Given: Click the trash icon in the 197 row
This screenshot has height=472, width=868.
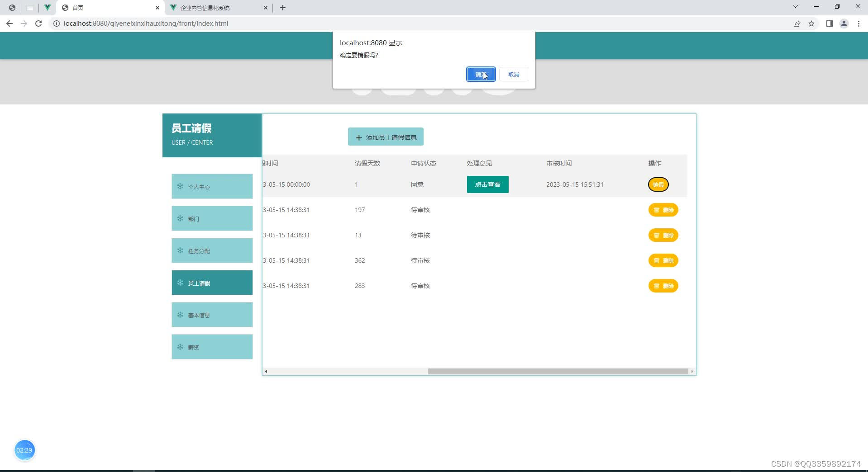Looking at the screenshot, I should tap(657, 210).
